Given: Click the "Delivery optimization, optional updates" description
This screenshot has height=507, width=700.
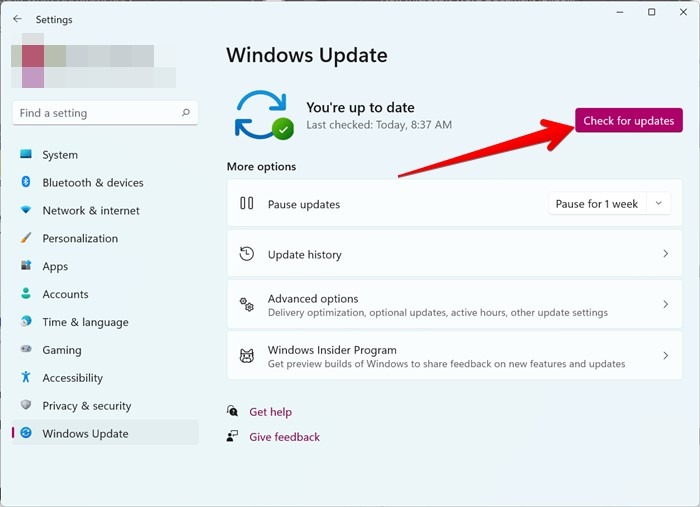Looking at the screenshot, I should click(438, 312).
